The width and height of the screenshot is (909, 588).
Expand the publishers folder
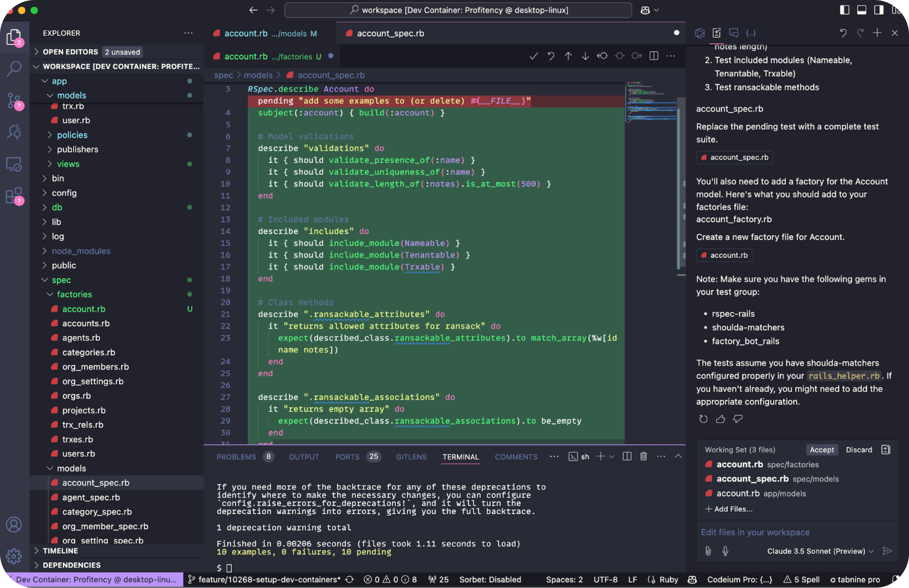coord(77,149)
